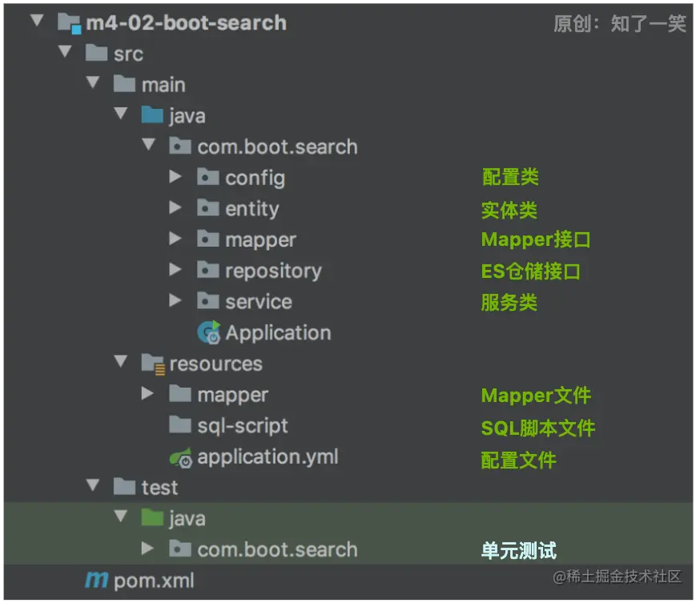Select the java label under test
This screenshot has height=603, width=700.
(187, 520)
